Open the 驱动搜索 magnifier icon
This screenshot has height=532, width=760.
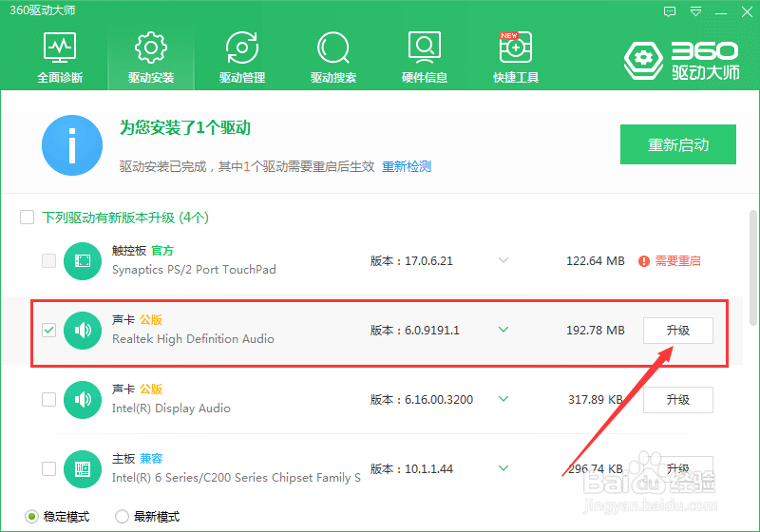[x=333, y=47]
